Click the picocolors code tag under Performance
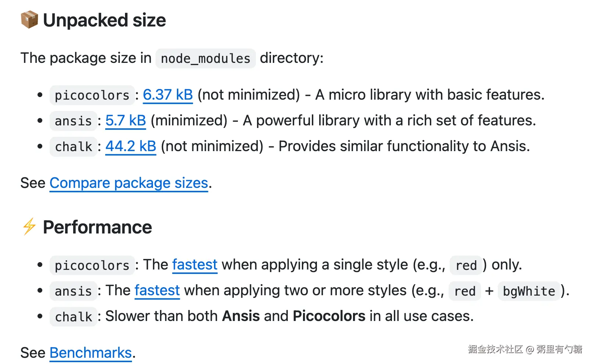592x364 pixels. pos(92,265)
